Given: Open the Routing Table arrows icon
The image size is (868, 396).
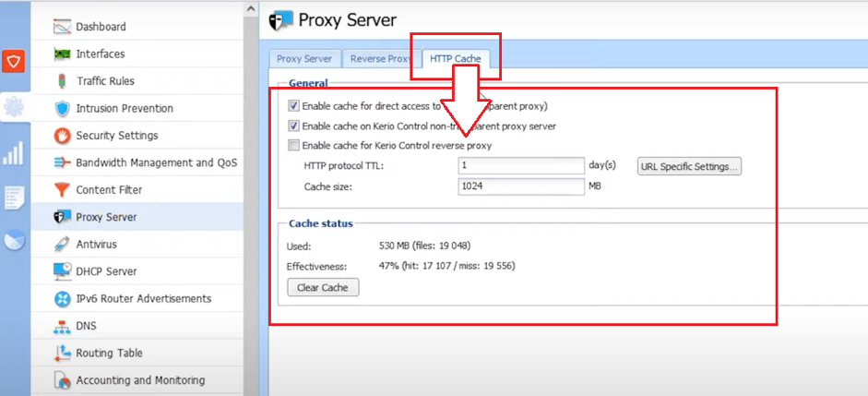Looking at the screenshot, I should tap(63, 354).
